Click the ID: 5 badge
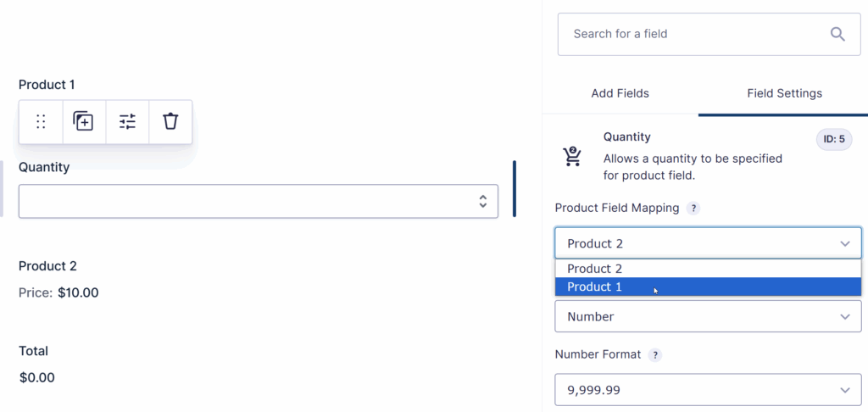This screenshot has height=412, width=868. point(834,140)
